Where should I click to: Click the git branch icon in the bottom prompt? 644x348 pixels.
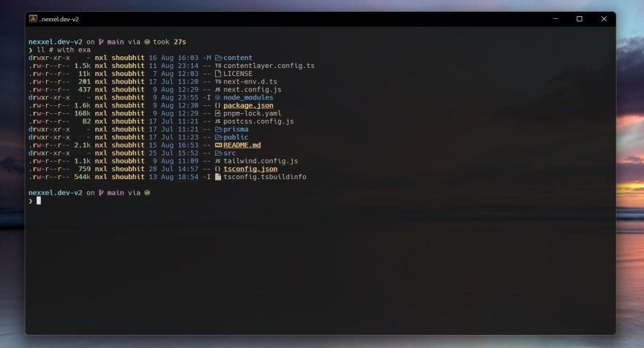[100, 192]
